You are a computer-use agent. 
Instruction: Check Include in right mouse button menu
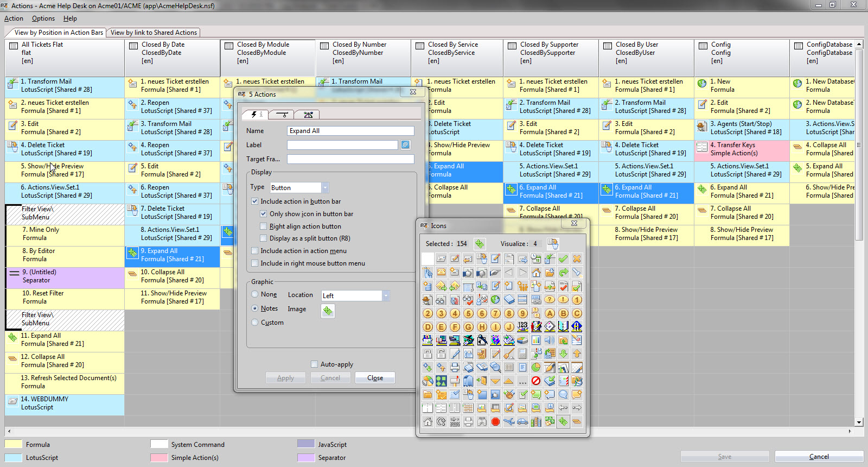(x=254, y=263)
